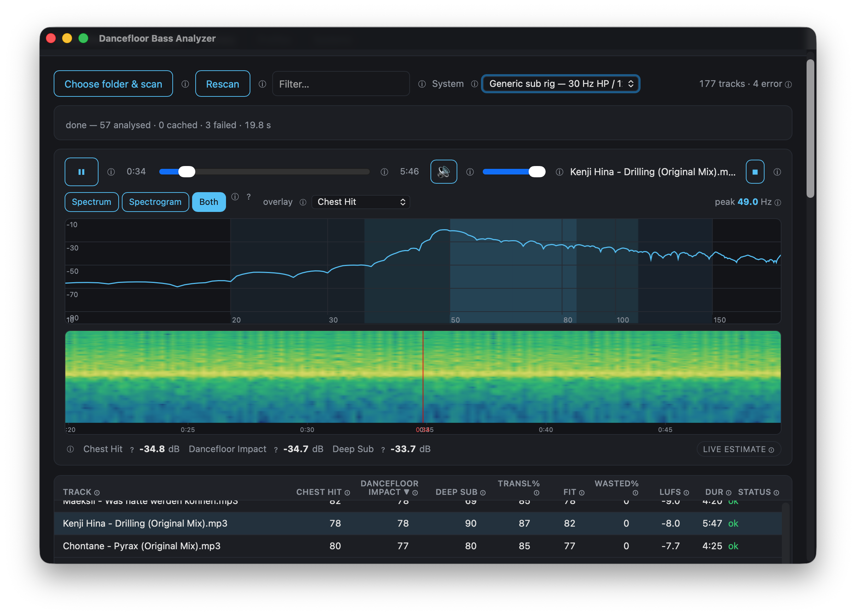Click info icon right of Filter field
The image size is (856, 616).
[422, 84]
